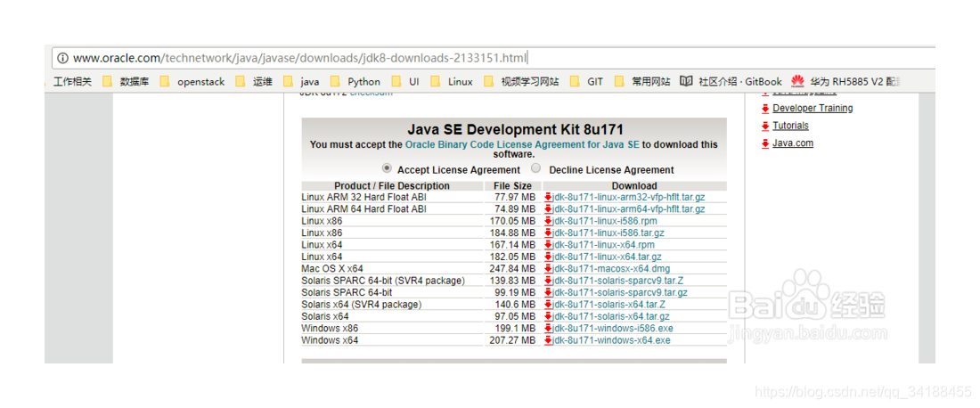
Task: Open the openstack bookmark folder
Action: pyautogui.click(x=192, y=82)
